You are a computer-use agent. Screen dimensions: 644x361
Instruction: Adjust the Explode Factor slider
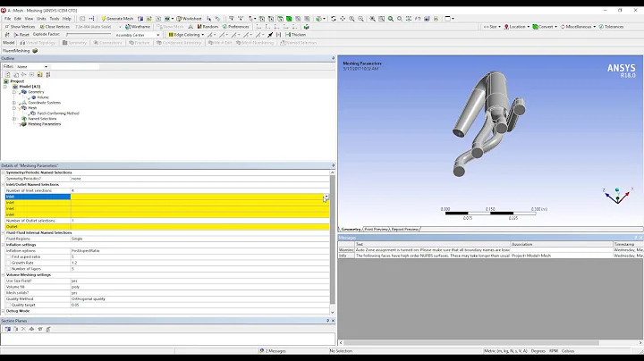pos(89,35)
